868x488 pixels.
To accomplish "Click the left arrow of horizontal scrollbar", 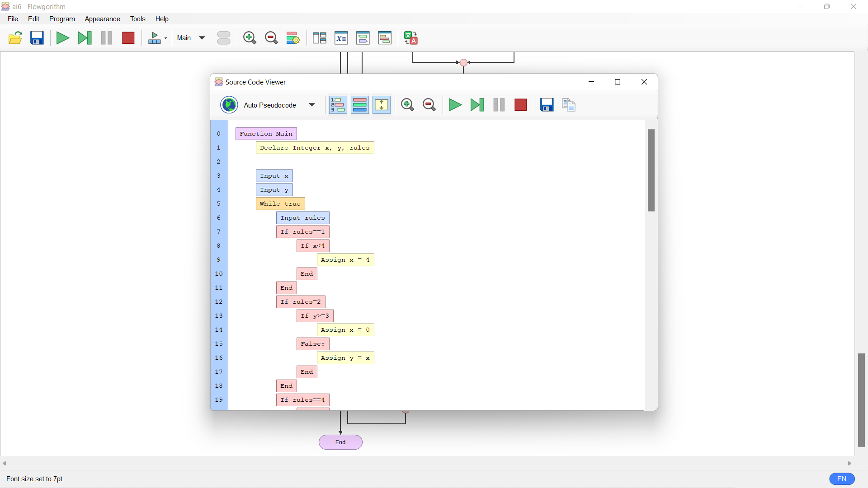I will [x=5, y=463].
